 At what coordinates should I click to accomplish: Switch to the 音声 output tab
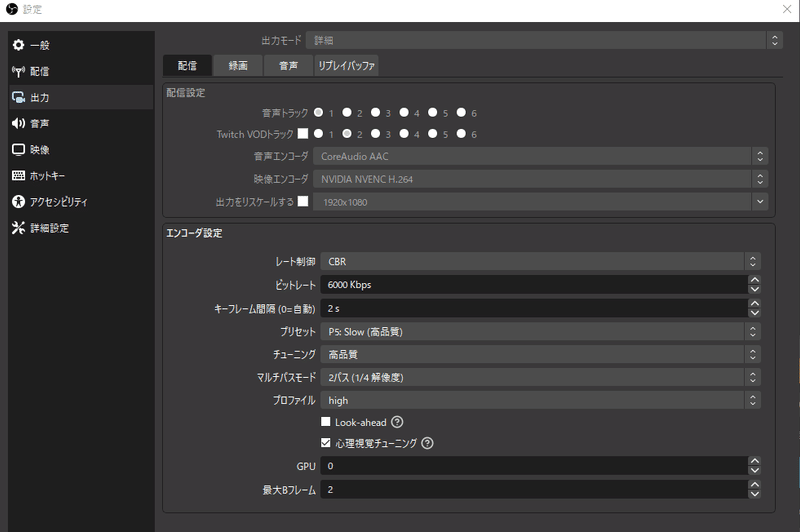coord(288,65)
